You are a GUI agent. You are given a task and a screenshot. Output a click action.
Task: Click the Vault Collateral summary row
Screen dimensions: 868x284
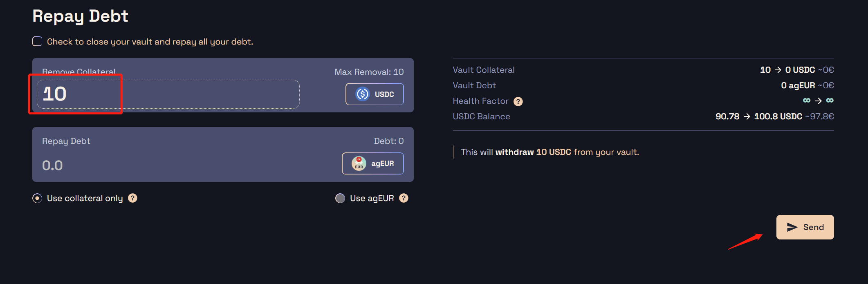643,70
